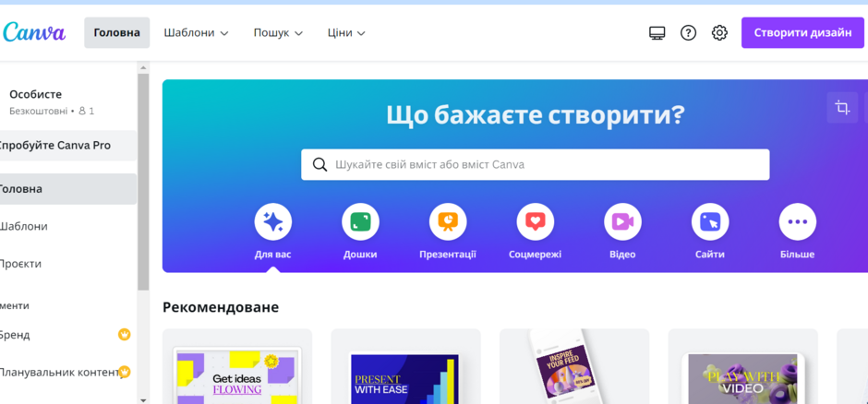Click the crop icon on banner
Viewport: 868px width, 404px height.
click(x=842, y=107)
